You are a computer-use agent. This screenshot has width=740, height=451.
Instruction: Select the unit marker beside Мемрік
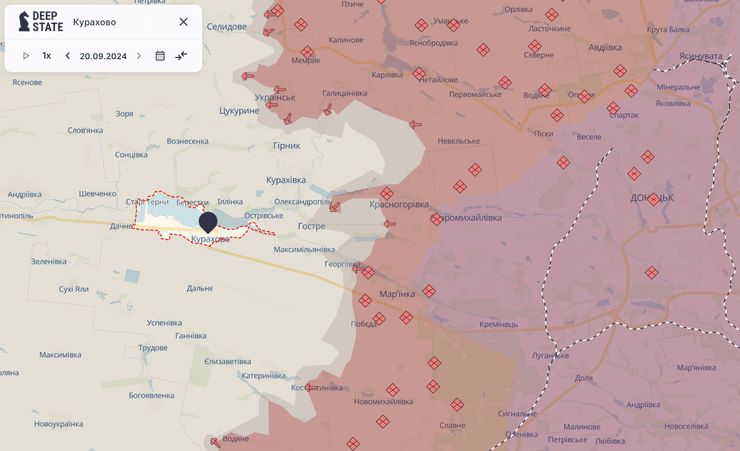307,53
